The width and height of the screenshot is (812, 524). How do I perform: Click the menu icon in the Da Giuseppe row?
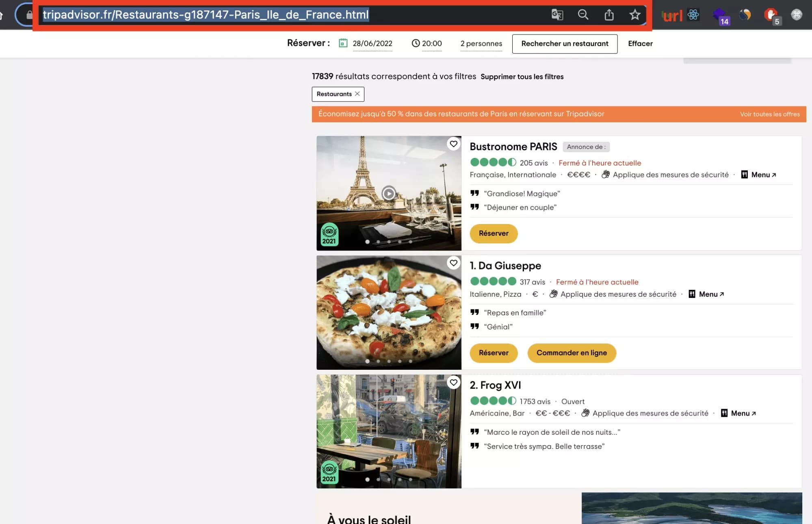coord(692,294)
